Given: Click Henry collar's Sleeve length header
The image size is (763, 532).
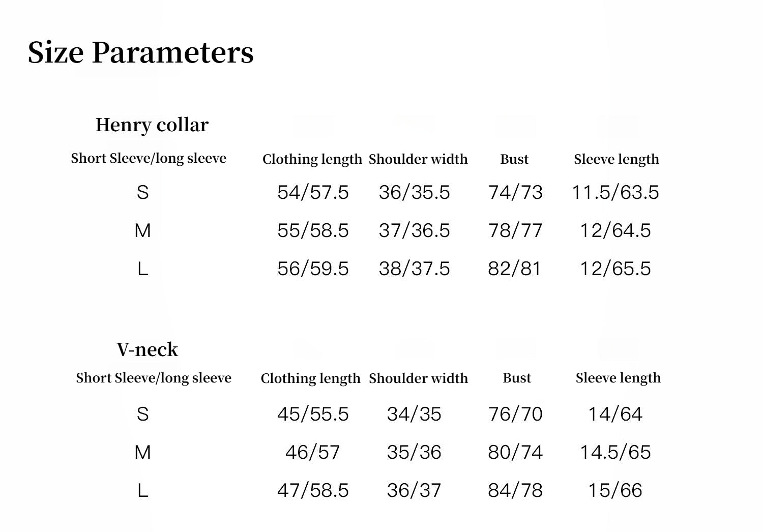Looking at the screenshot, I should (616, 159).
